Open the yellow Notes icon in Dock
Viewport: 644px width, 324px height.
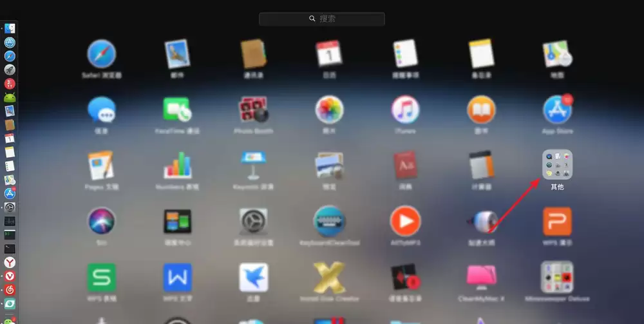10,153
